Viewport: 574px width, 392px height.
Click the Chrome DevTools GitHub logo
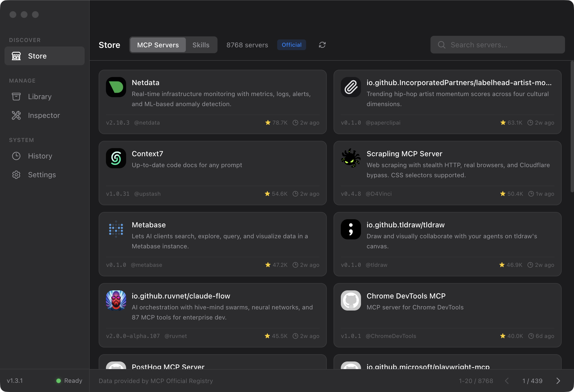click(351, 300)
